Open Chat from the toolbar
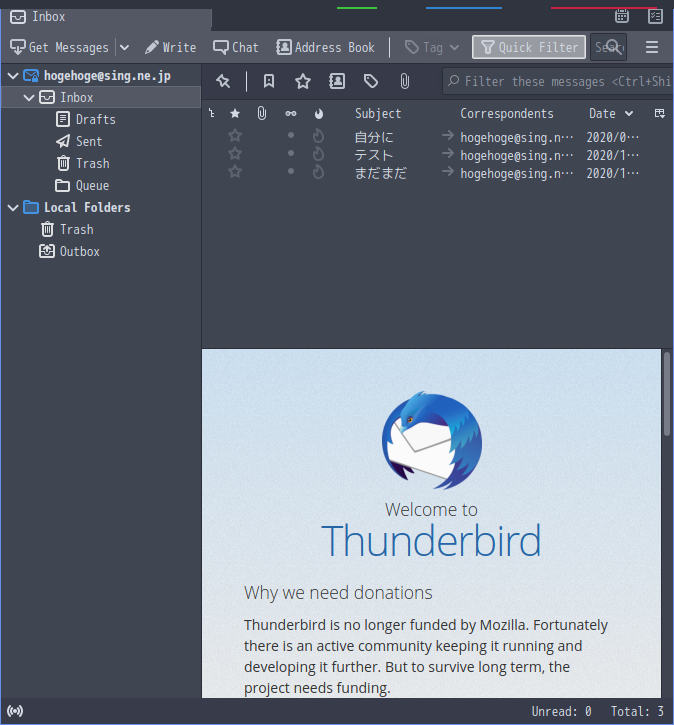 pos(236,47)
